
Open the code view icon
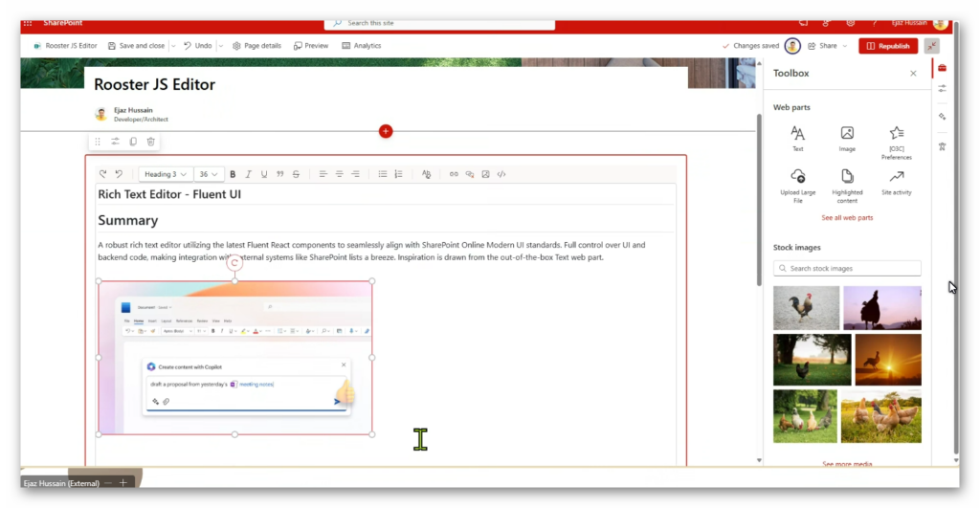pos(501,174)
